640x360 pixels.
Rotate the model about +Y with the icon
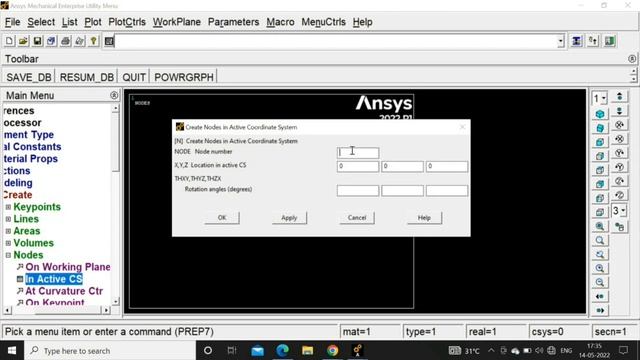click(619, 153)
